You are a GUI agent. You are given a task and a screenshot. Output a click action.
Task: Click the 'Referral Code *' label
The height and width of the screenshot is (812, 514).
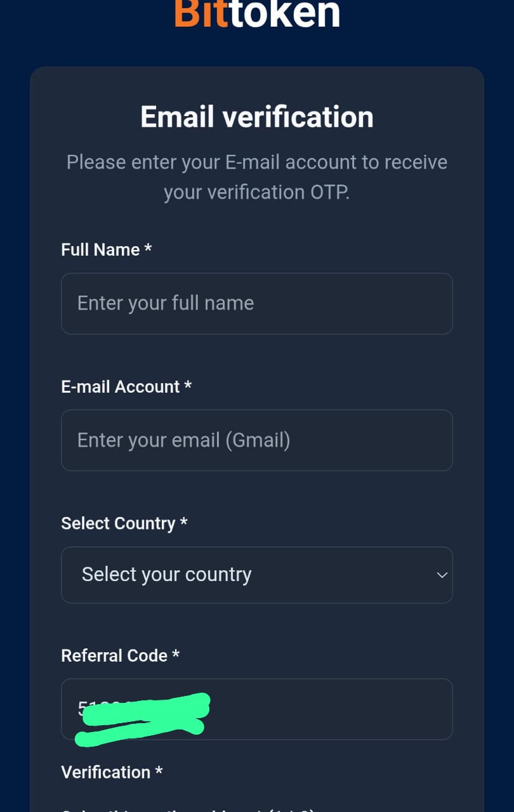[120, 655]
